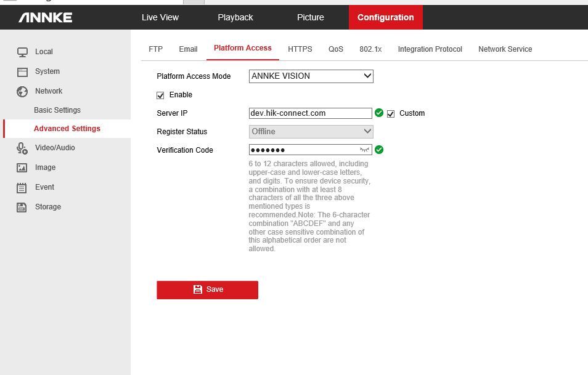The width and height of the screenshot is (588, 375).
Task: Open the Email settings tab
Action: [x=188, y=49]
